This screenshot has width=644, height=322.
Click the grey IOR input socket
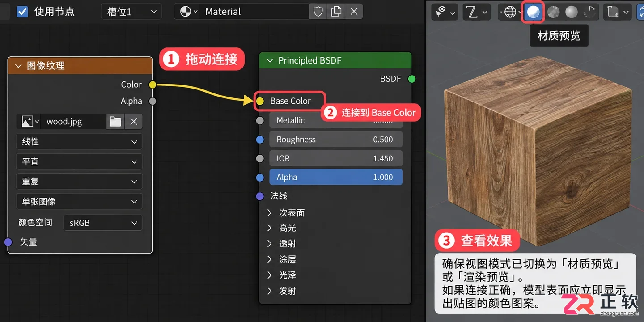coord(260,158)
